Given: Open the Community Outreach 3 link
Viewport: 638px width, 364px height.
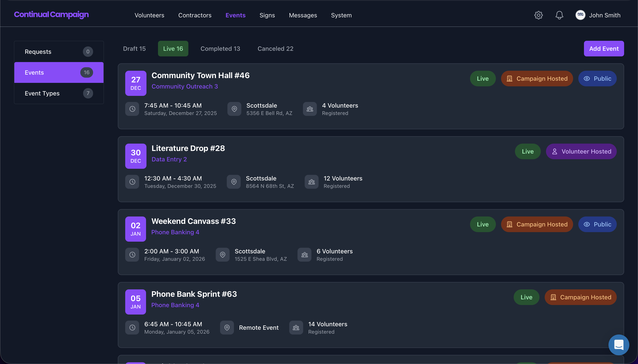Looking at the screenshot, I should pyautogui.click(x=185, y=87).
